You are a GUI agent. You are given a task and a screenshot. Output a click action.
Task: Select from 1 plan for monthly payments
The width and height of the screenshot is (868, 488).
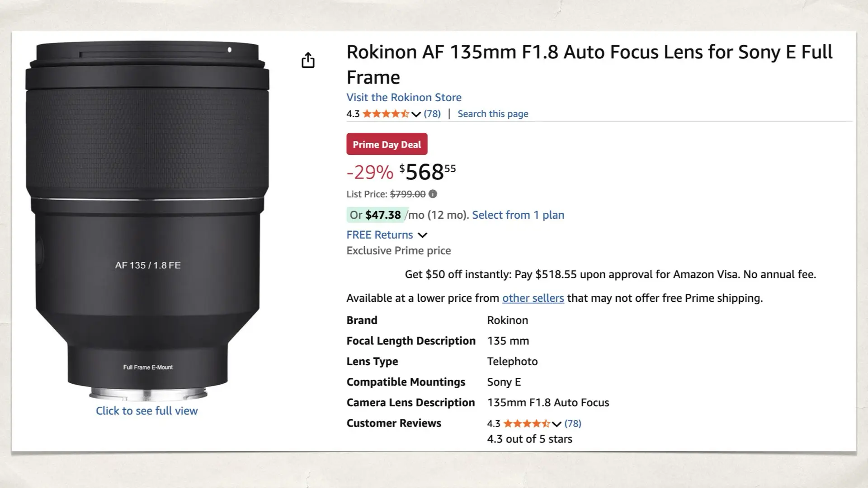518,215
